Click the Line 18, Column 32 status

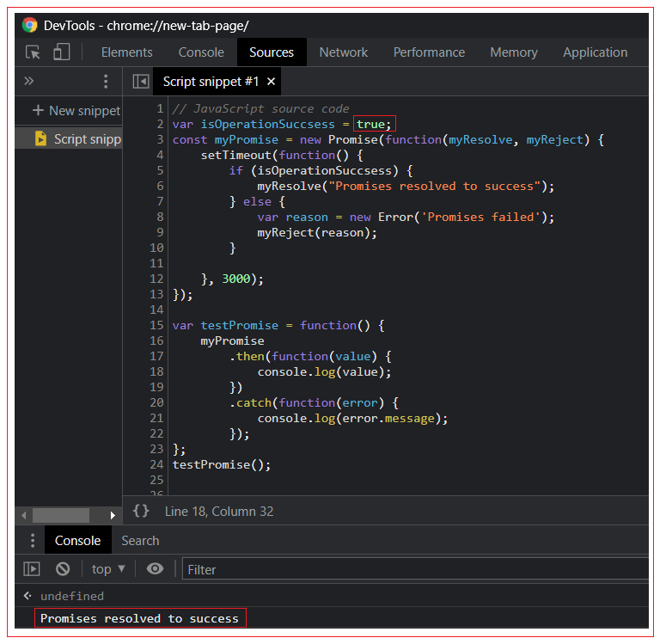219,511
